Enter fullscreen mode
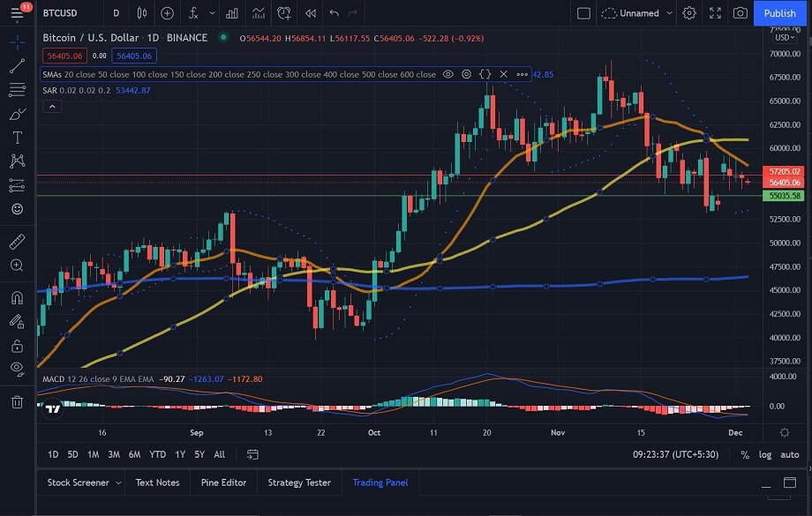This screenshot has height=516, width=812. point(715,13)
